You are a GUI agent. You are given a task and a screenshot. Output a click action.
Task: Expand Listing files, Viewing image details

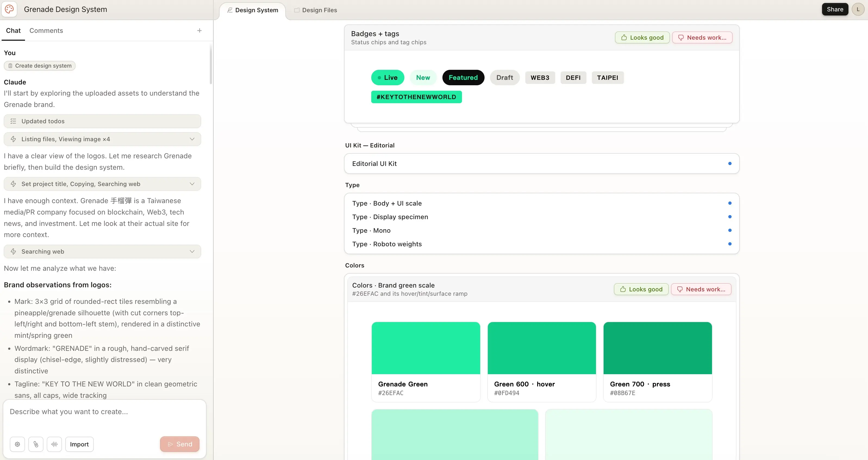(x=192, y=139)
